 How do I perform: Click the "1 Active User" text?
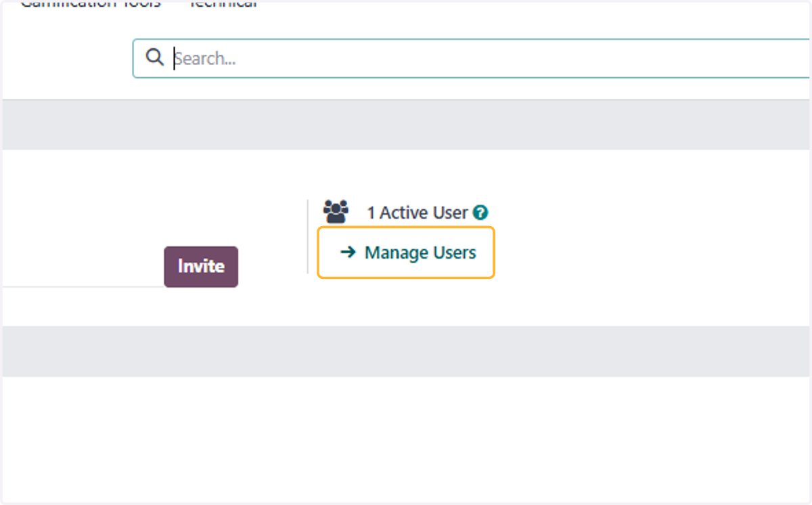pos(418,213)
